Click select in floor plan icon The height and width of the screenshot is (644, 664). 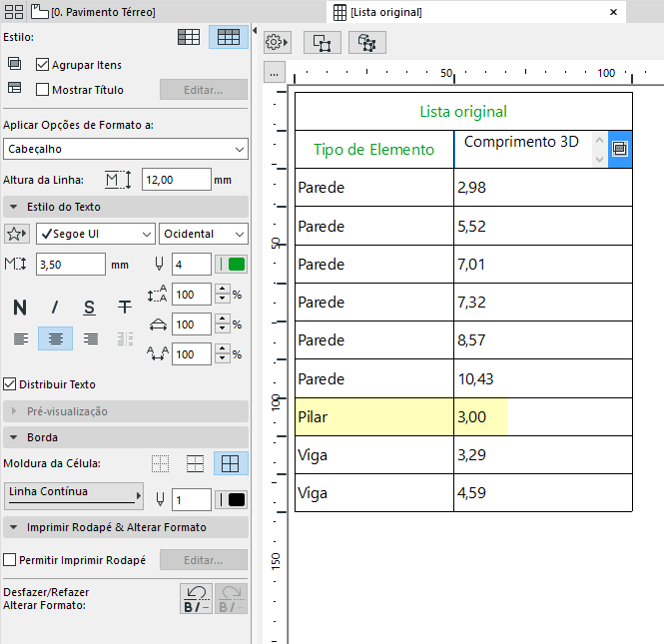pos(323,42)
